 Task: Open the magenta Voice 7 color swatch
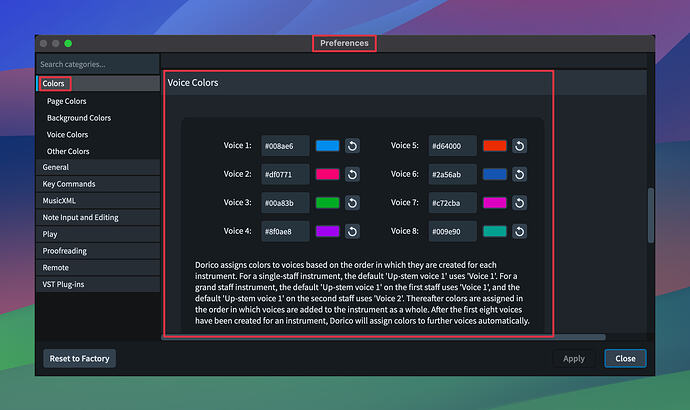[495, 203]
